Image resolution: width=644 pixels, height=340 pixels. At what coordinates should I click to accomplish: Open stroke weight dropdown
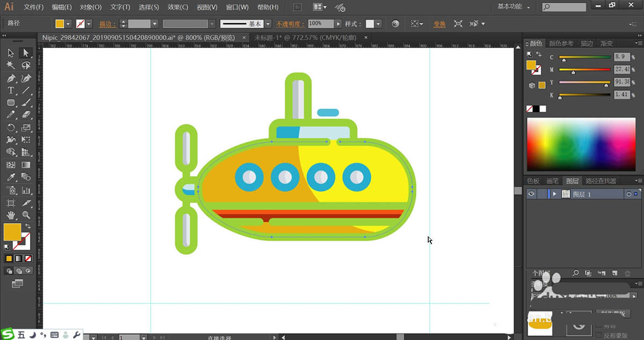click(155, 24)
